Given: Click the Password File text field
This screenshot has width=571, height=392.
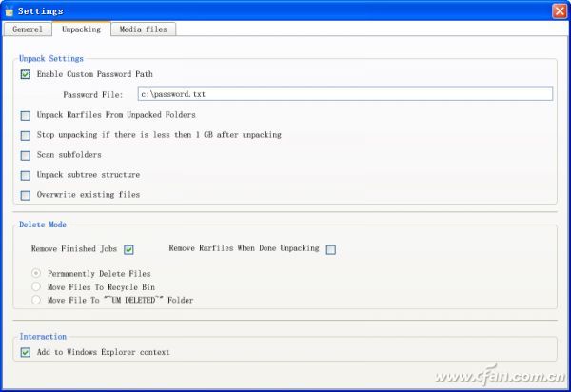Looking at the screenshot, I should click(345, 93).
